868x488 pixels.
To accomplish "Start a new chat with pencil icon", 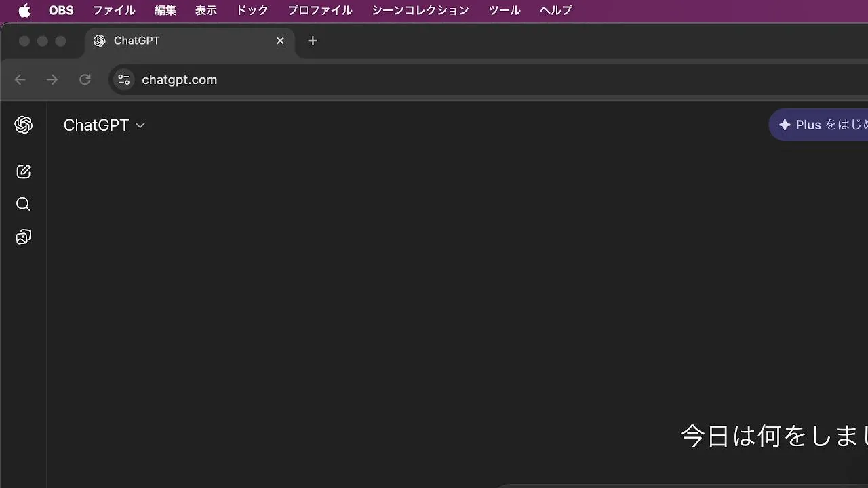I will (24, 171).
